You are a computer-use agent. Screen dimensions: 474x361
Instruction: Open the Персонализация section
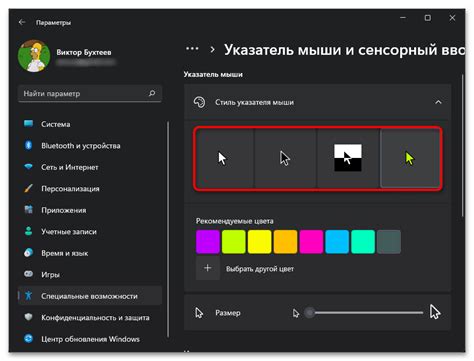[90, 189]
